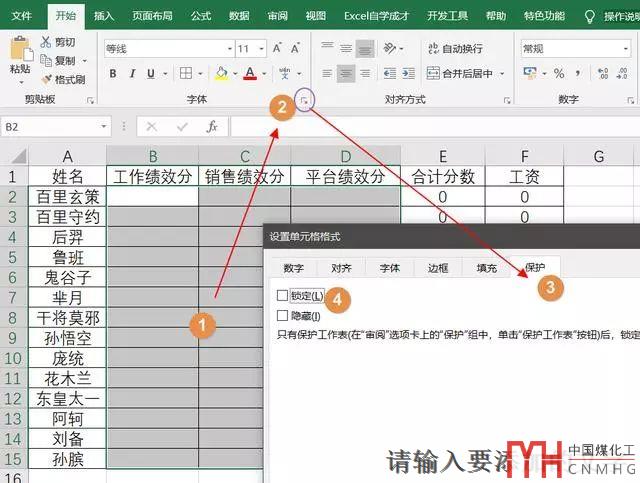Click the Insert Function fx icon
Screen dimensions: 640x483
pyautogui.click(x=211, y=127)
